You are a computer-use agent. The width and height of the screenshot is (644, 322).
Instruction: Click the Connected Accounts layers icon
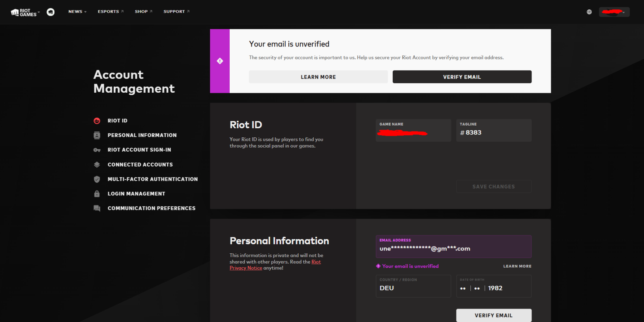[97, 165]
